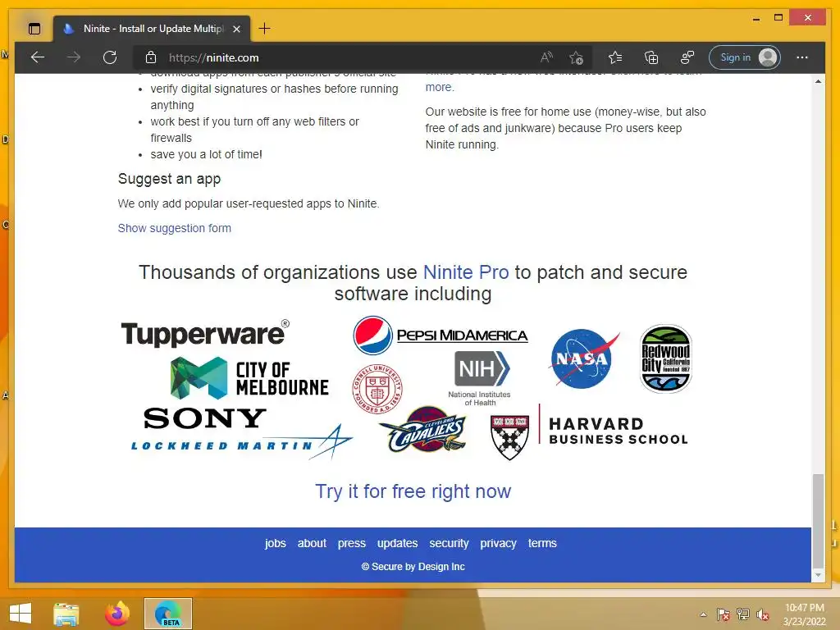Click the Tupperware logo
This screenshot has height=630, width=840.
tap(205, 333)
